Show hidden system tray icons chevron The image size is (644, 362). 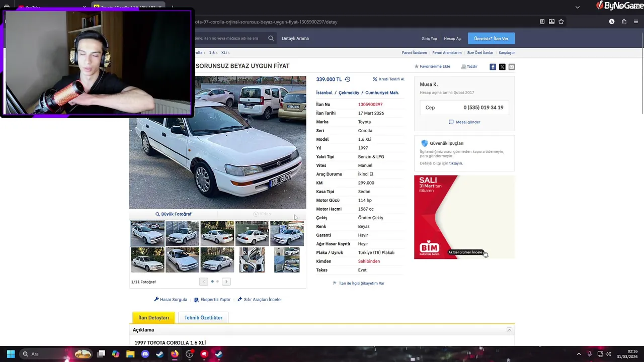click(x=579, y=354)
